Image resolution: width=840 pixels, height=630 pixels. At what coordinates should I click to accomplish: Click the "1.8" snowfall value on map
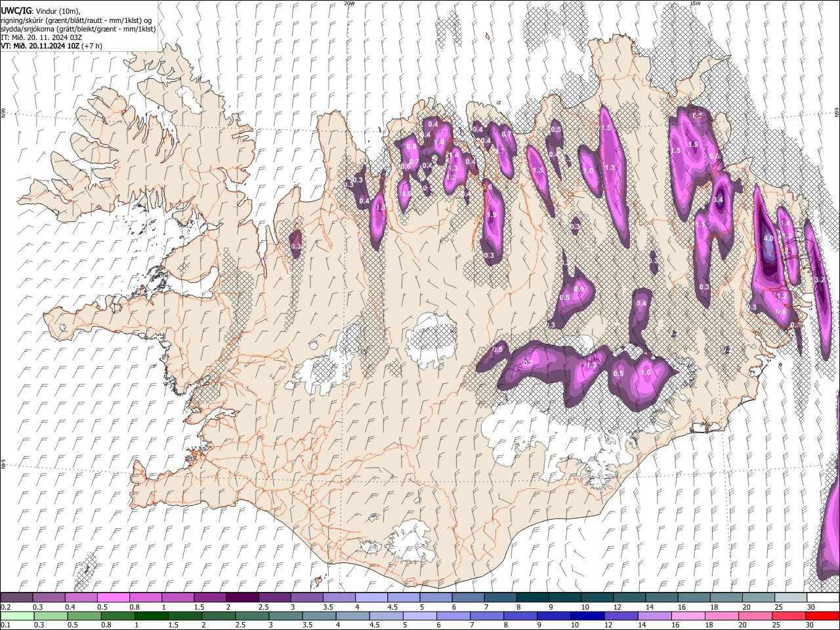click(381, 209)
